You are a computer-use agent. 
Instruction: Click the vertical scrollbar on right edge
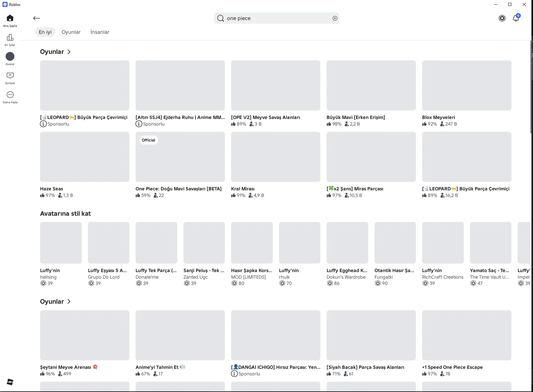pyautogui.click(x=531, y=88)
